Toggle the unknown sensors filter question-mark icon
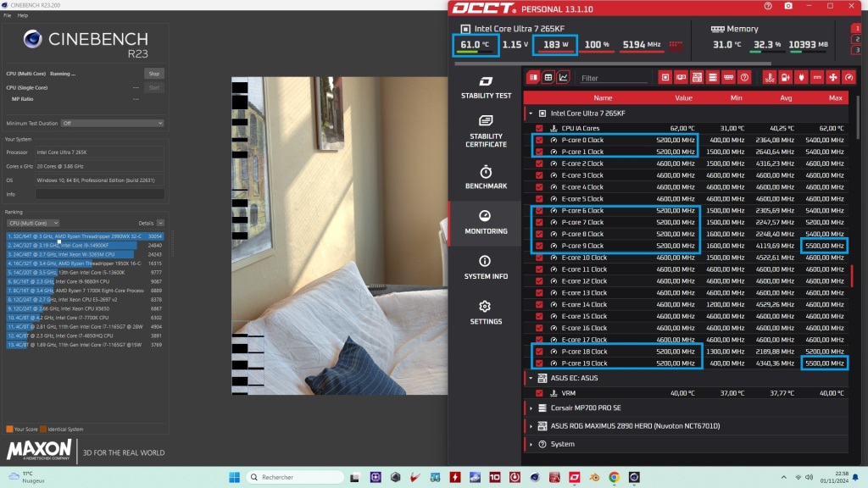 (744, 77)
